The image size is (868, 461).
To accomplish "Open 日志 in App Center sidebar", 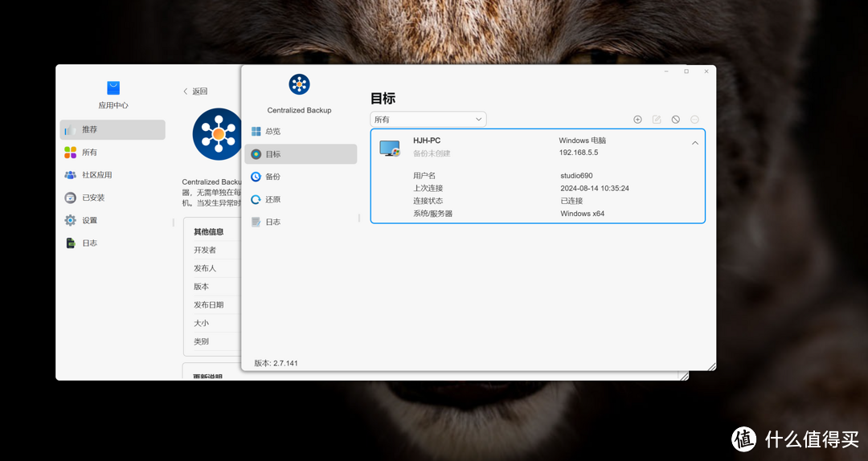I will tap(113, 243).
